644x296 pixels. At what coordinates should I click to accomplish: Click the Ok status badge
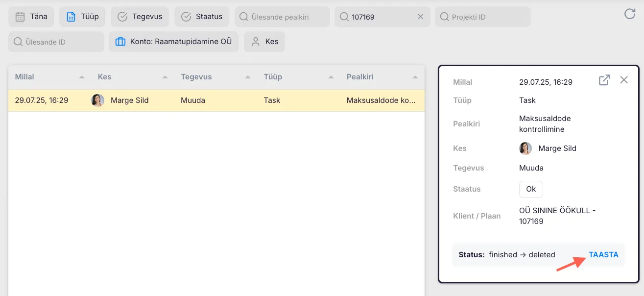(x=531, y=189)
